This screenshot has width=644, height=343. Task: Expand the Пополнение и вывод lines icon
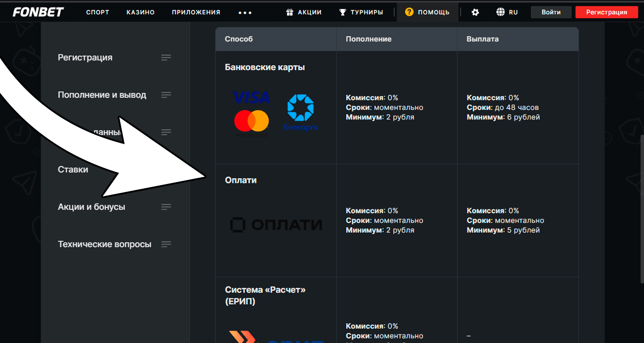(x=166, y=95)
